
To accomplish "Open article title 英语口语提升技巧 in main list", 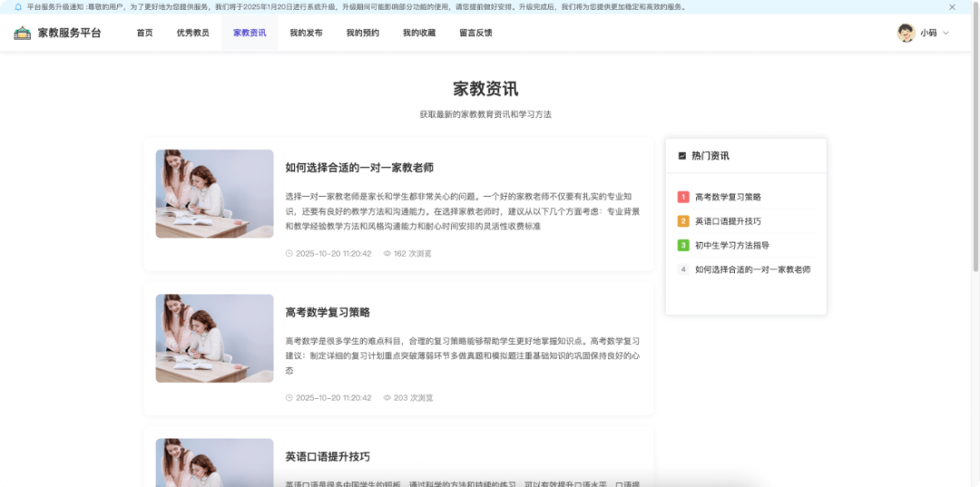I will 328,456.
